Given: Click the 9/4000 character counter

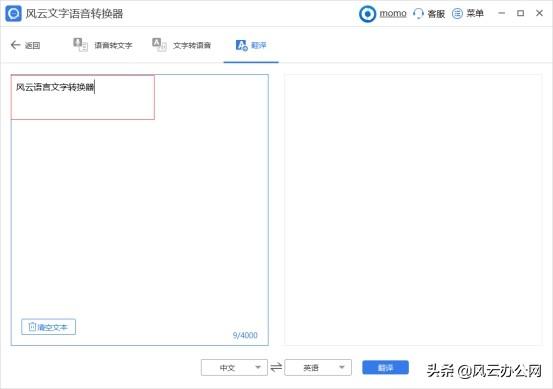Looking at the screenshot, I should [245, 335].
